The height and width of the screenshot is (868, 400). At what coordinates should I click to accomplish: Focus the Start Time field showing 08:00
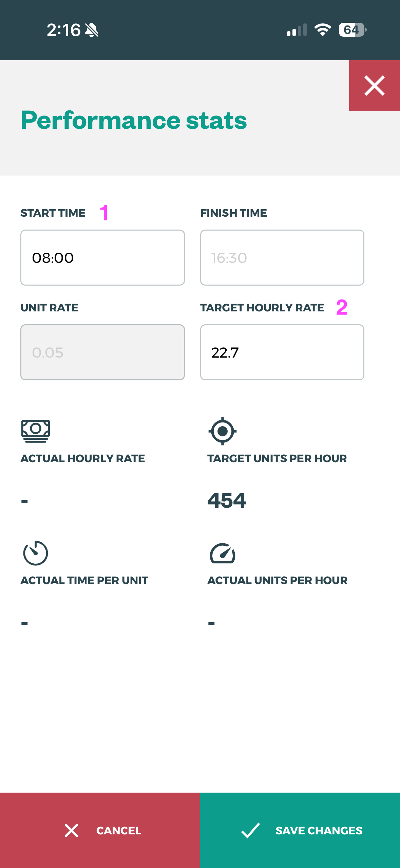coord(102,258)
